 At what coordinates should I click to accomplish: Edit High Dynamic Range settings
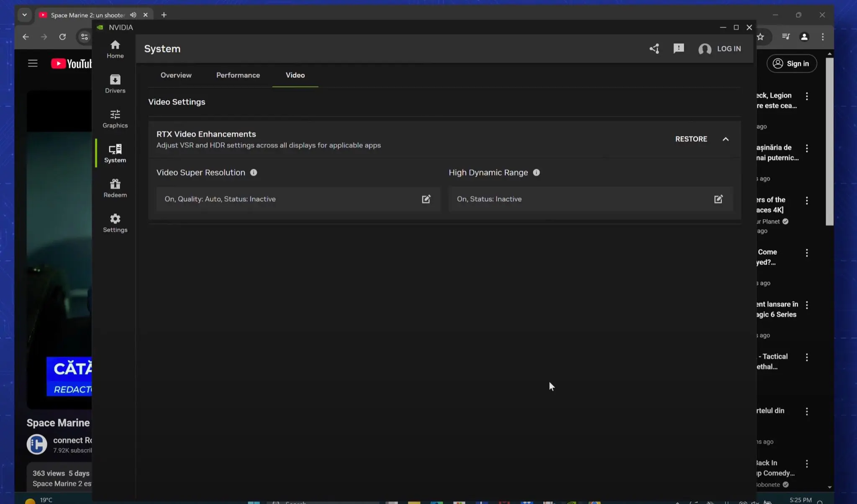coord(718,199)
